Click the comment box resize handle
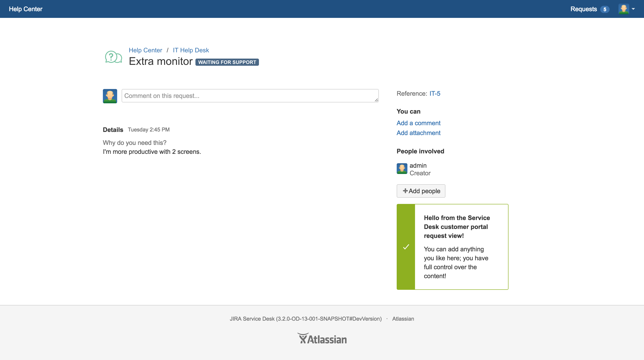The height and width of the screenshot is (360, 644). 376,100
